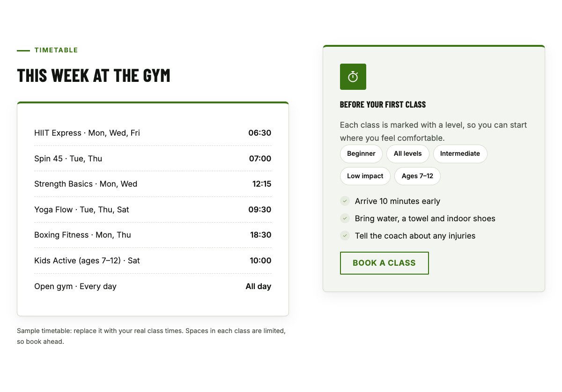The image size is (562, 392).
Task: Select the Strength Basics class entry
Action: point(153,184)
